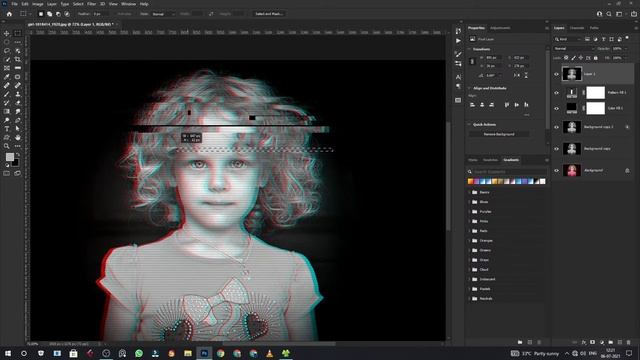Image resolution: width=640 pixels, height=360 pixels.
Task: Expand the Blues gradient folder
Action: pyautogui.click(x=470, y=202)
